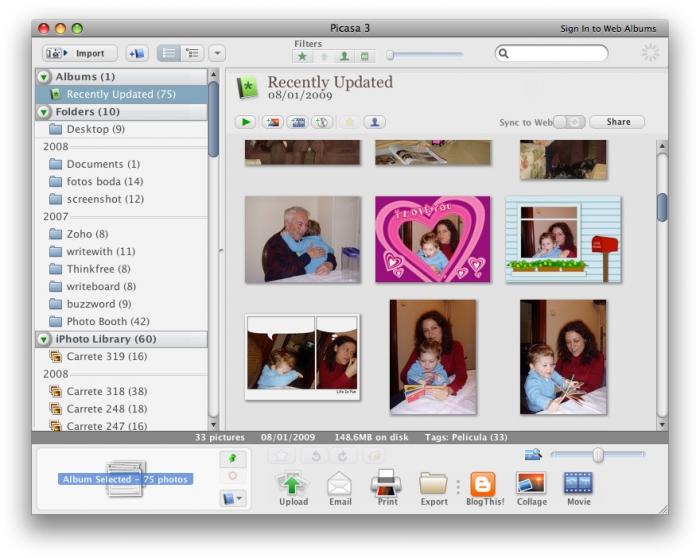700x558 pixels.
Task: Click the Export folder icon
Action: 433,485
